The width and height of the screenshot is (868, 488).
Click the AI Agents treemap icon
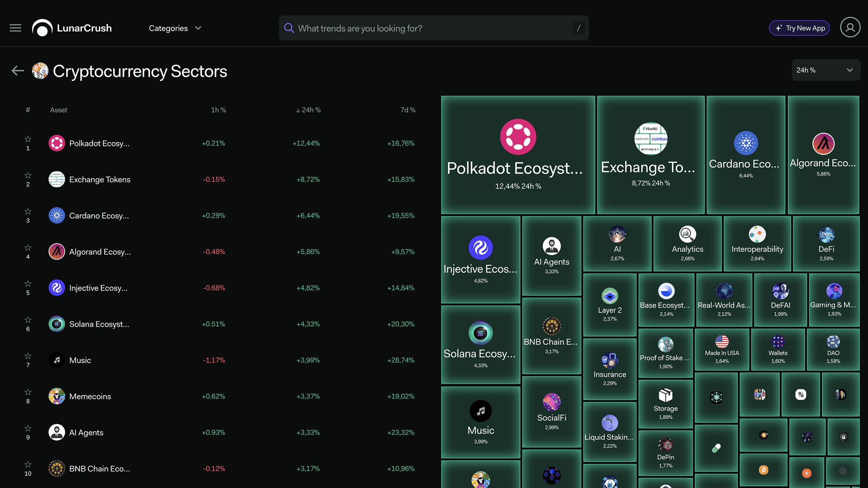point(552,246)
